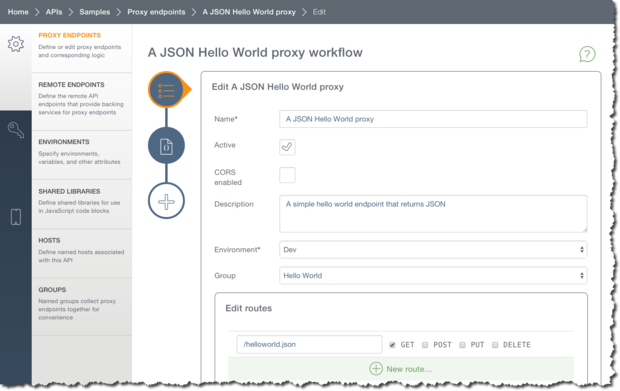This screenshot has height=391, width=620.
Task: Go to APIs in the breadcrumb
Action: [54, 12]
